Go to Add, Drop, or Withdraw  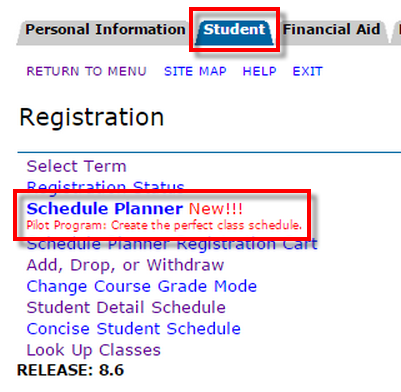point(125,265)
